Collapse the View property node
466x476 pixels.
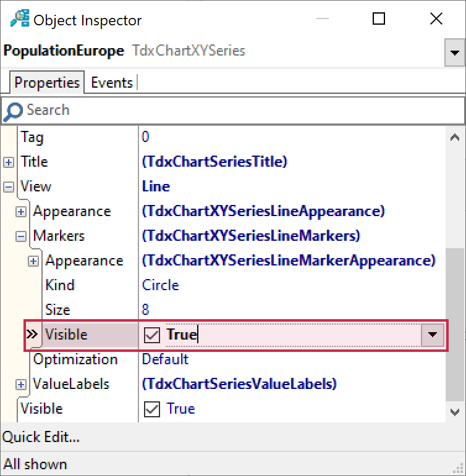coord(9,186)
